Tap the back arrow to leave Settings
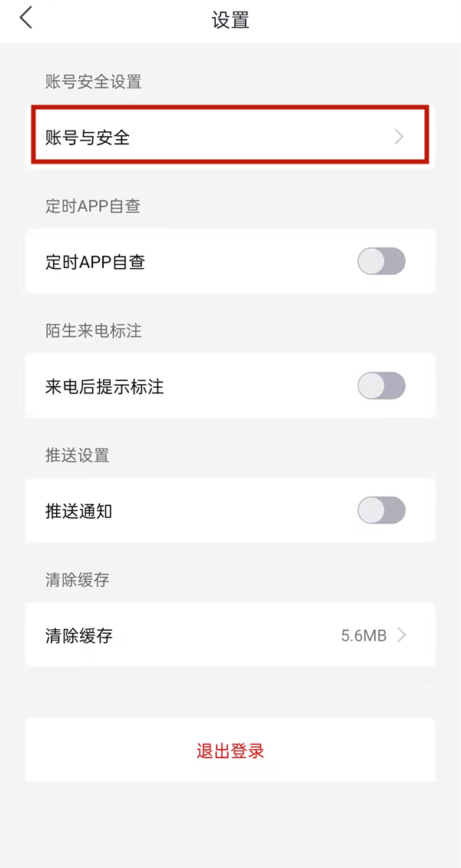This screenshot has height=868, width=461. (x=26, y=18)
